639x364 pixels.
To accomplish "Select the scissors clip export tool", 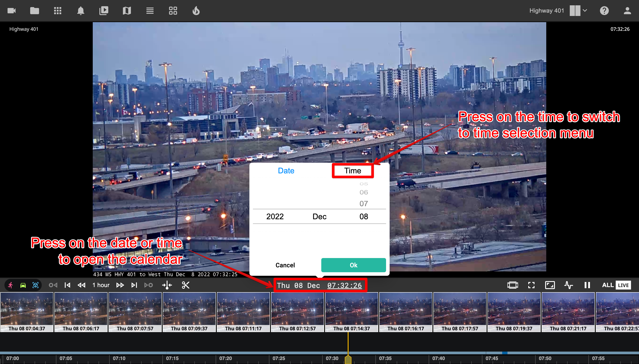I will pyautogui.click(x=186, y=285).
